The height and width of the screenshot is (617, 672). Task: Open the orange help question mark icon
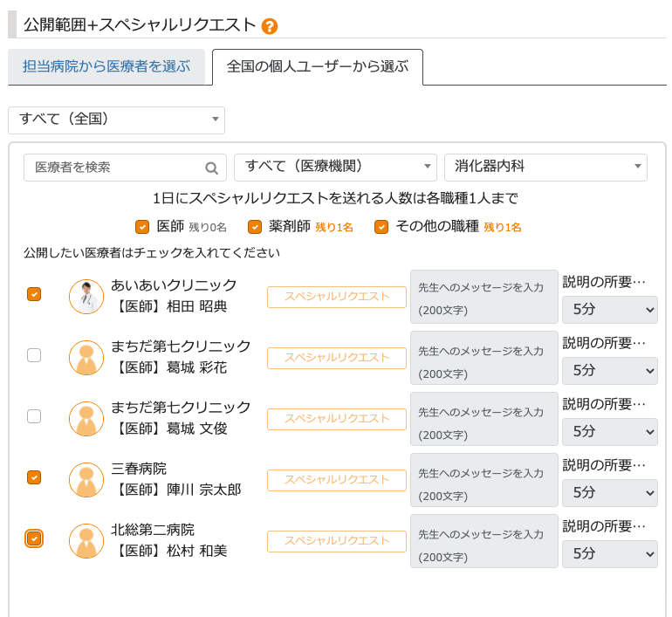pyautogui.click(x=270, y=26)
